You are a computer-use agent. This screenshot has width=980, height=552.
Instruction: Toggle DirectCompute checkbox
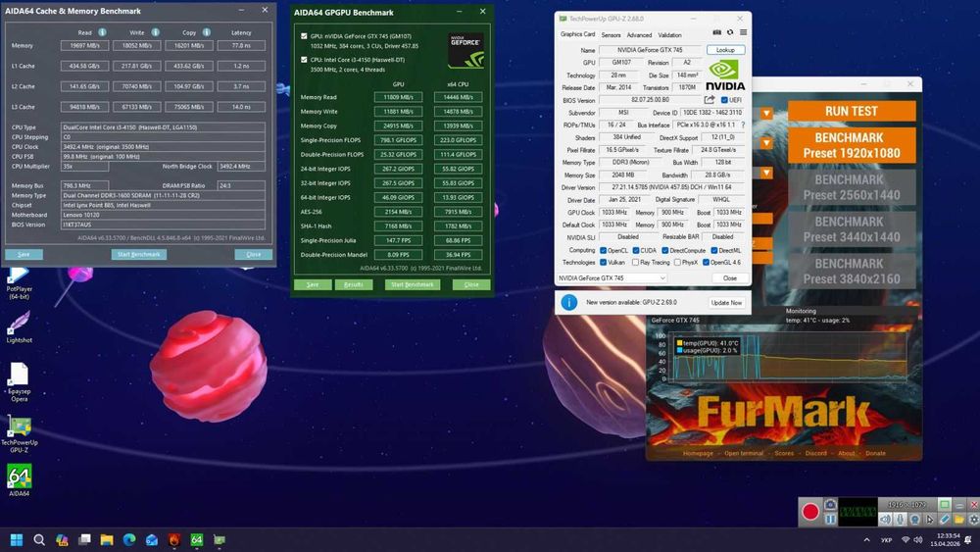coord(665,250)
